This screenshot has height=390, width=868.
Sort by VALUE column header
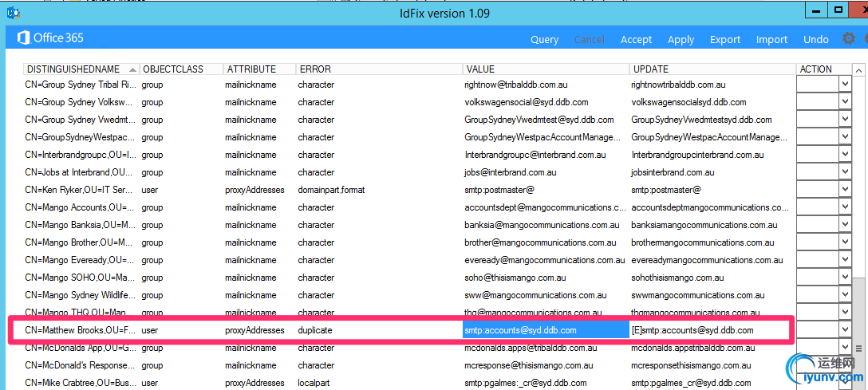pyautogui.click(x=546, y=69)
